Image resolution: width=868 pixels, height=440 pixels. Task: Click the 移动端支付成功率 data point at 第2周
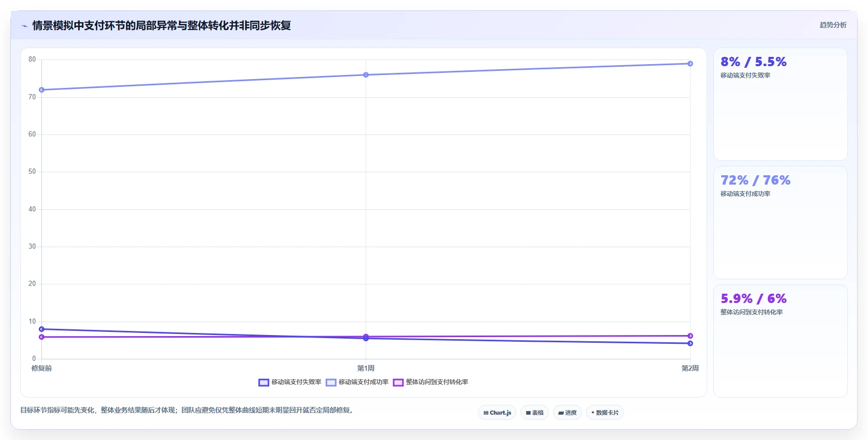click(690, 64)
